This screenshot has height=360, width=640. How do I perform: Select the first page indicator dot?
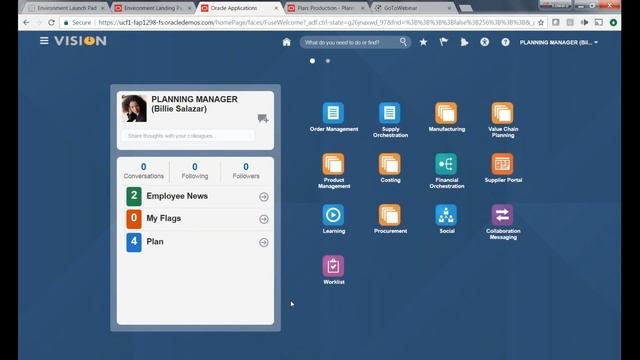click(312, 61)
